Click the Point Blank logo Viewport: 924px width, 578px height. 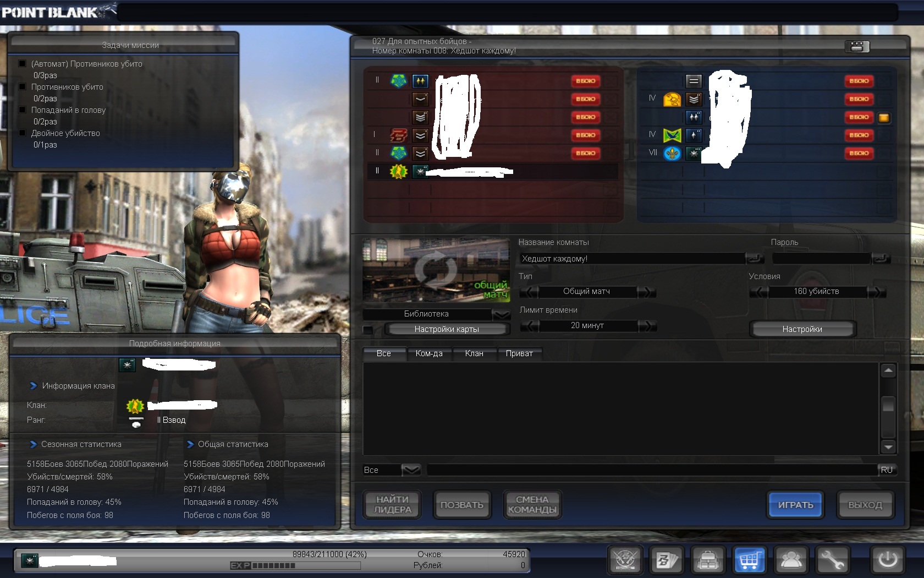pos(59,11)
